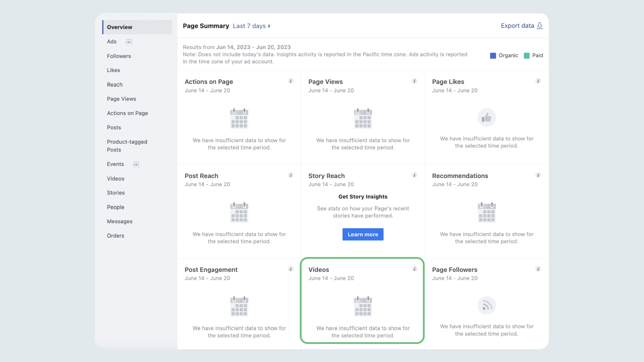Open Ads via its external link icon
The width and height of the screenshot is (644, 362).
(129, 42)
